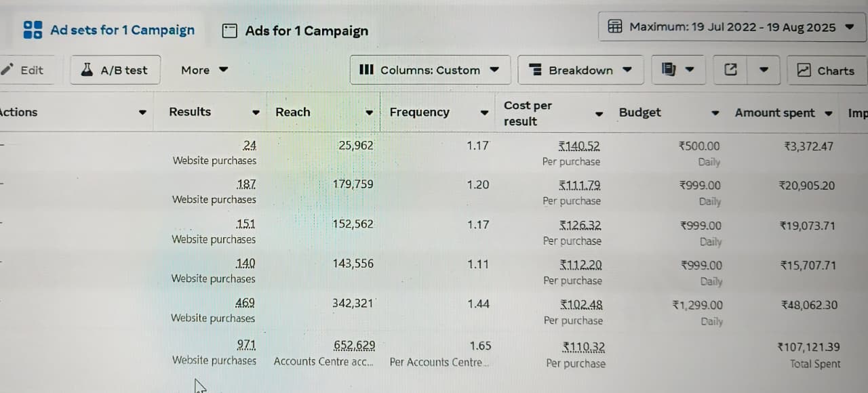Image resolution: width=868 pixels, height=393 pixels.
Task: Sort by the Reach column header
Action: [292, 112]
